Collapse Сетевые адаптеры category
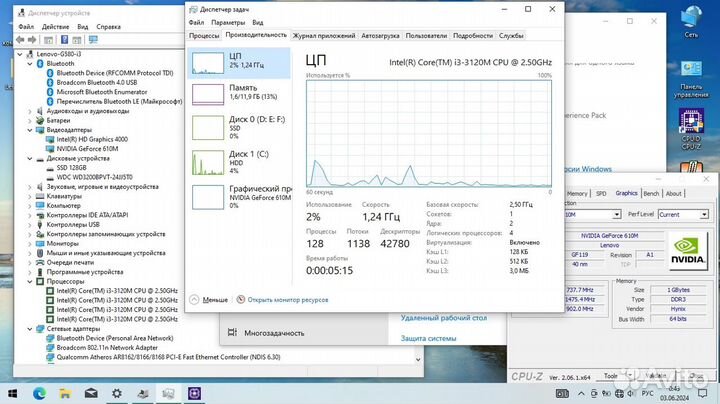 tap(30, 329)
